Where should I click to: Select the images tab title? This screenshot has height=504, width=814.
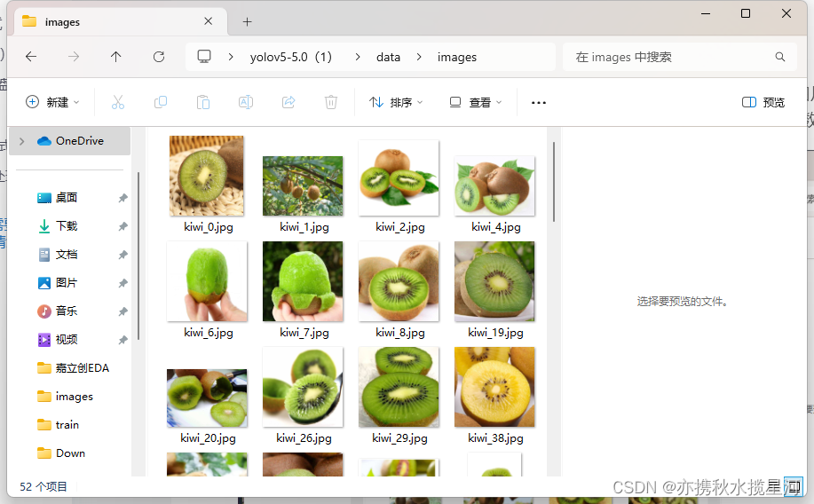click(62, 22)
